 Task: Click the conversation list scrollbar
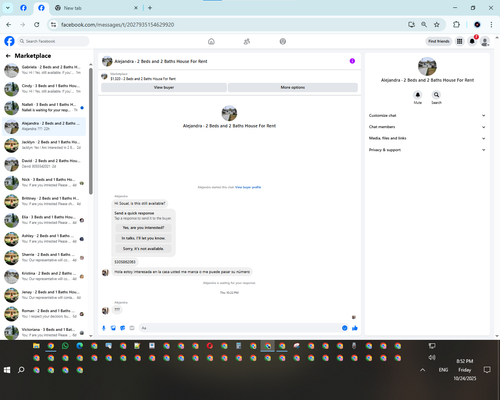(91, 131)
